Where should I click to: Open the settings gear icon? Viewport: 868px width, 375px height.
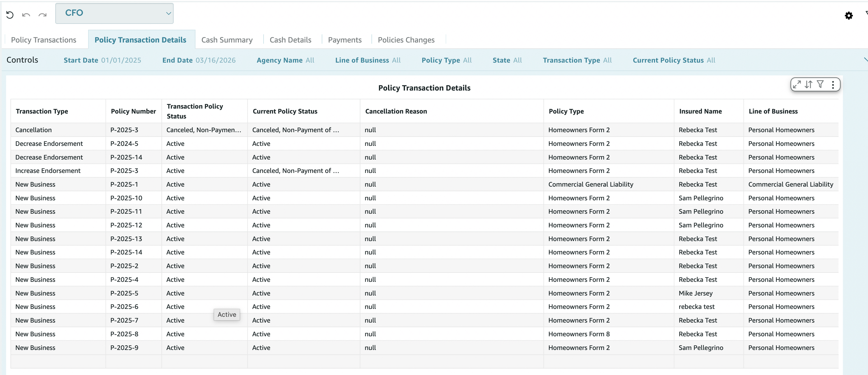tap(849, 15)
